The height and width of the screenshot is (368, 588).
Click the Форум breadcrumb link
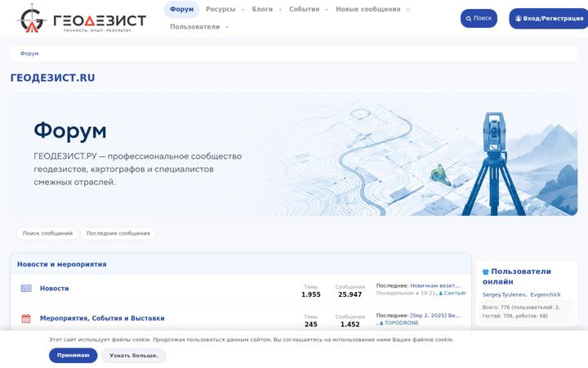click(x=29, y=53)
